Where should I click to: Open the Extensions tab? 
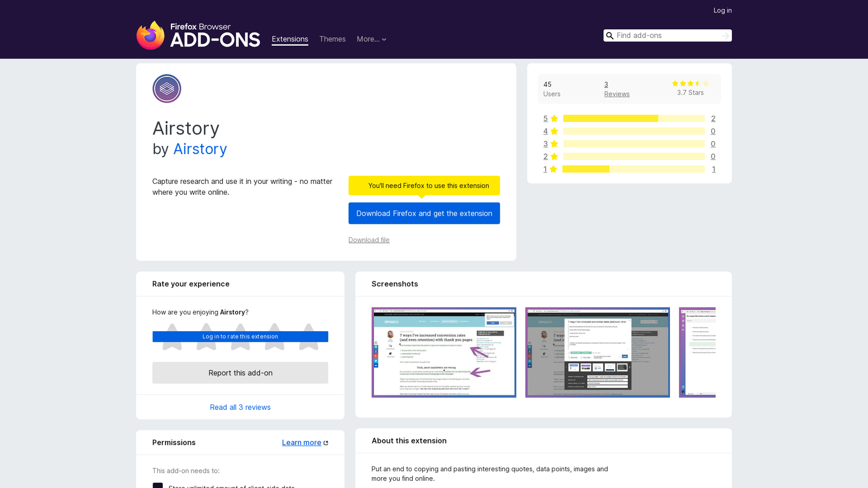[x=290, y=39]
